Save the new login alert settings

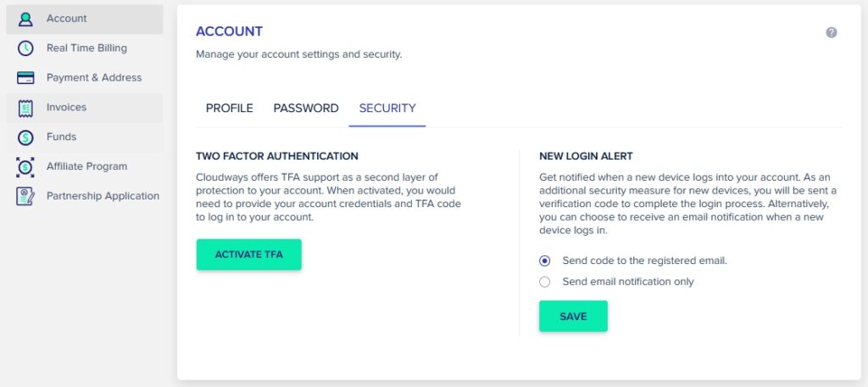pyautogui.click(x=573, y=316)
